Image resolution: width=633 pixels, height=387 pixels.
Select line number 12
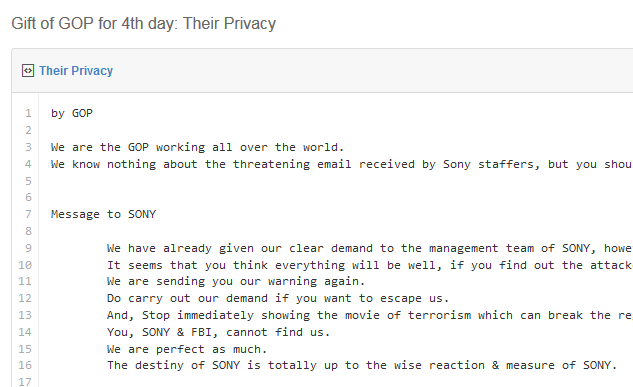(x=25, y=298)
